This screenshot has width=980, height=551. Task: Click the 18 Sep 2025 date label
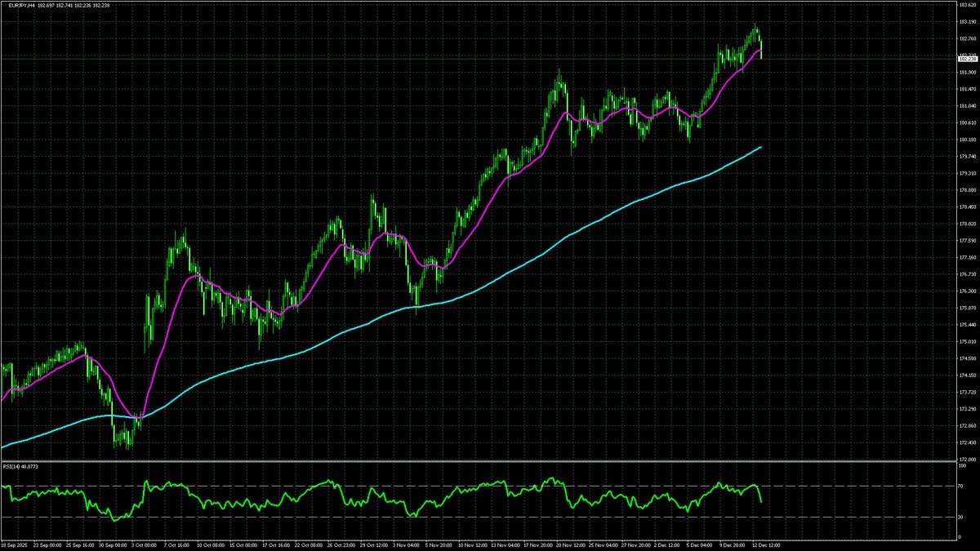click(x=15, y=544)
